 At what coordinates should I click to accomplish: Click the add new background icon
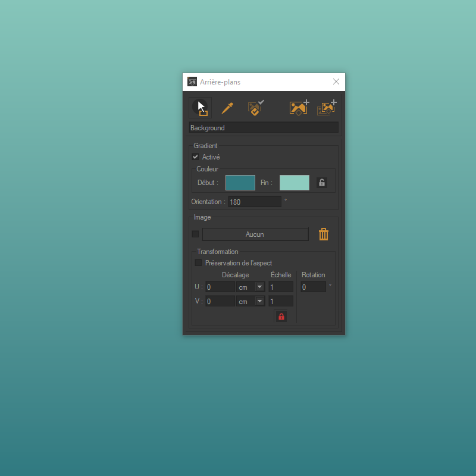click(x=299, y=108)
